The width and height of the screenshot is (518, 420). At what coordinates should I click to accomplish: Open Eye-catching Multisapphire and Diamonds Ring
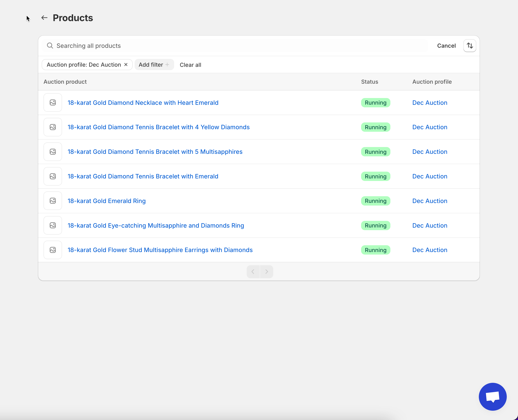click(x=156, y=225)
